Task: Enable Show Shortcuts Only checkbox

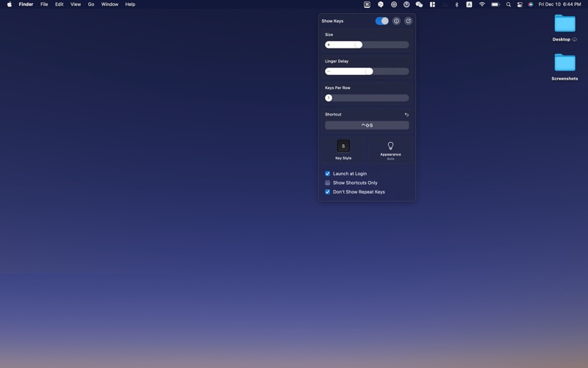Action: [x=328, y=183]
